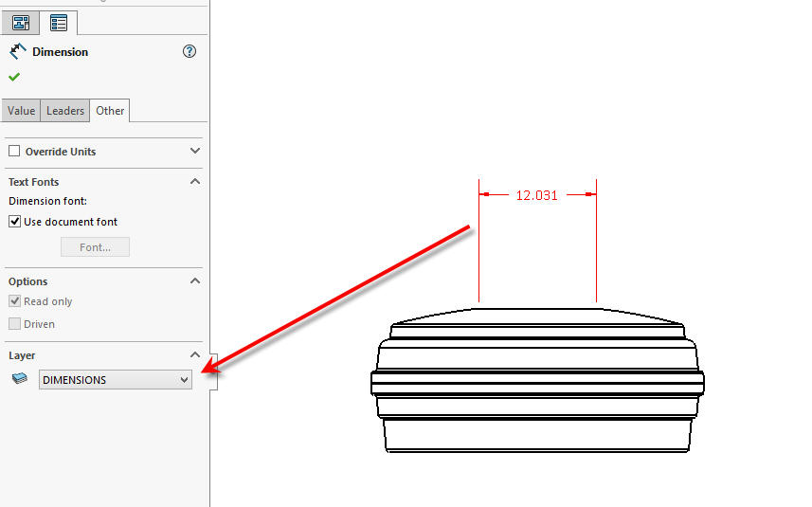Viewport: 812px width, 507px height.
Task: Open help via the question mark icon
Action: 189,52
